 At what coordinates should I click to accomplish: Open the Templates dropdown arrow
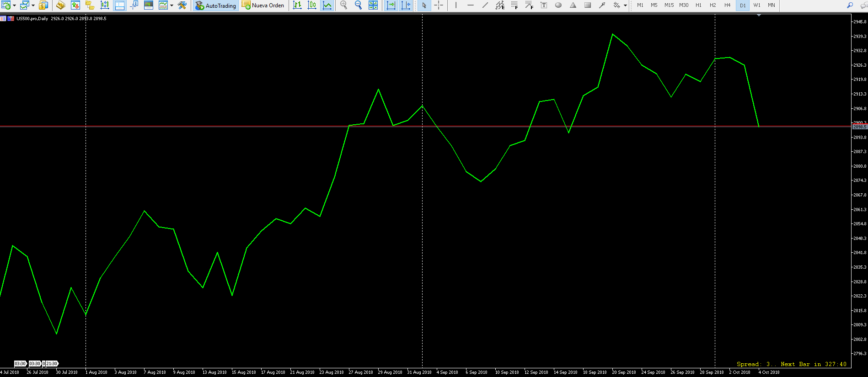pos(171,5)
